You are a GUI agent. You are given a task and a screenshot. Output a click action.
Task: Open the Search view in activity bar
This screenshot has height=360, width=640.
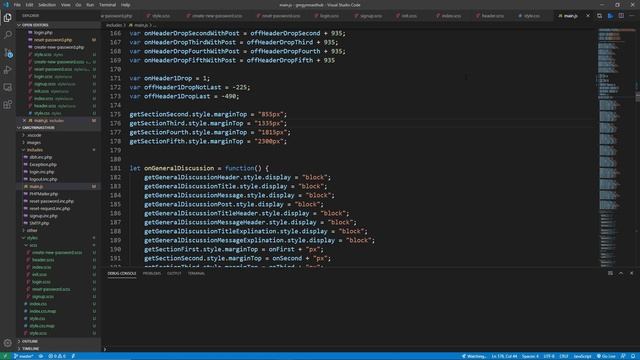click(7, 35)
